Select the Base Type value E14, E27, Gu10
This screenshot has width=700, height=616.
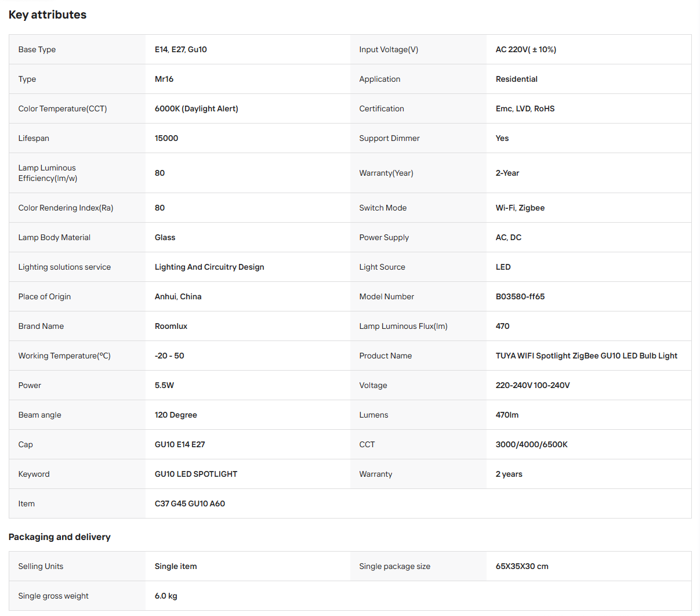click(181, 49)
